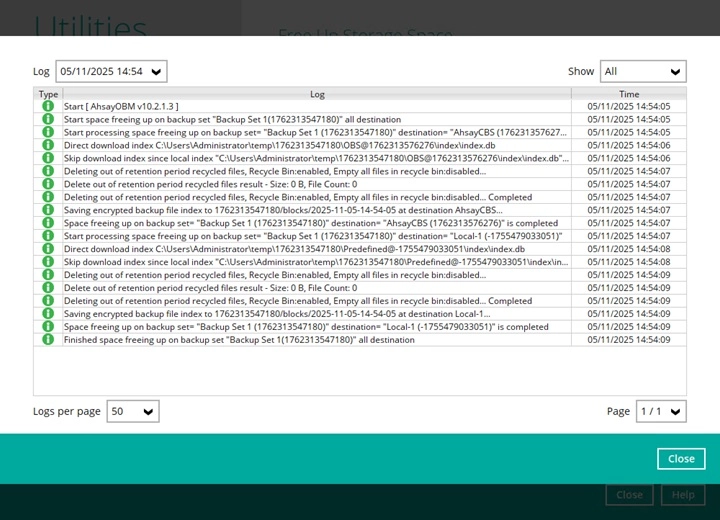Open the Log date dropdown 05/11/2025 14:54

coord(111,71)
